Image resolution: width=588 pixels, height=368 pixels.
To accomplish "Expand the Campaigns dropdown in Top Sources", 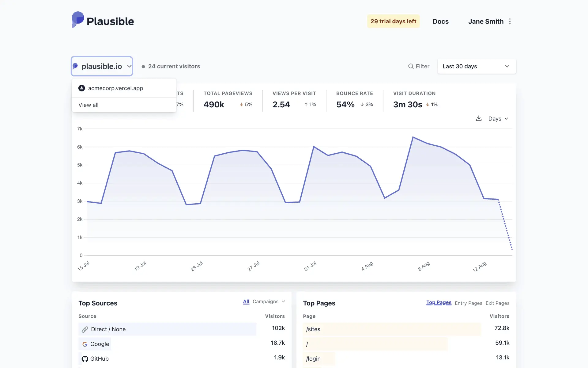I will coord(269,301).
